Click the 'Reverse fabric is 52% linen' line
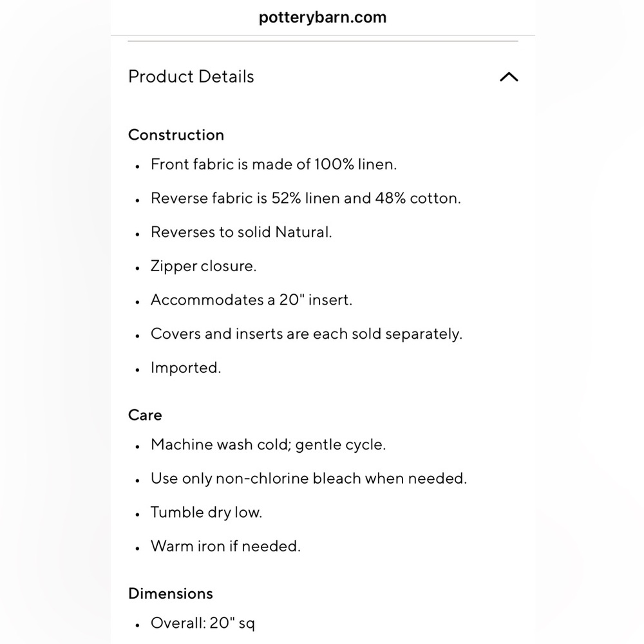The height and width of the screenshot is (644, 644). point(305,198)
